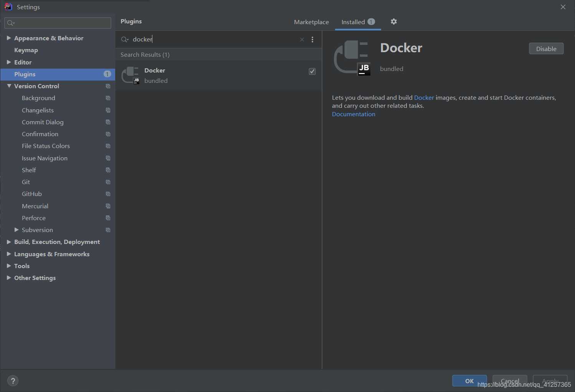Click the project-level icon beside Mercurial
Image resolution: width=575 pixels, height=392 pixels.
click(x=108, y=206)
